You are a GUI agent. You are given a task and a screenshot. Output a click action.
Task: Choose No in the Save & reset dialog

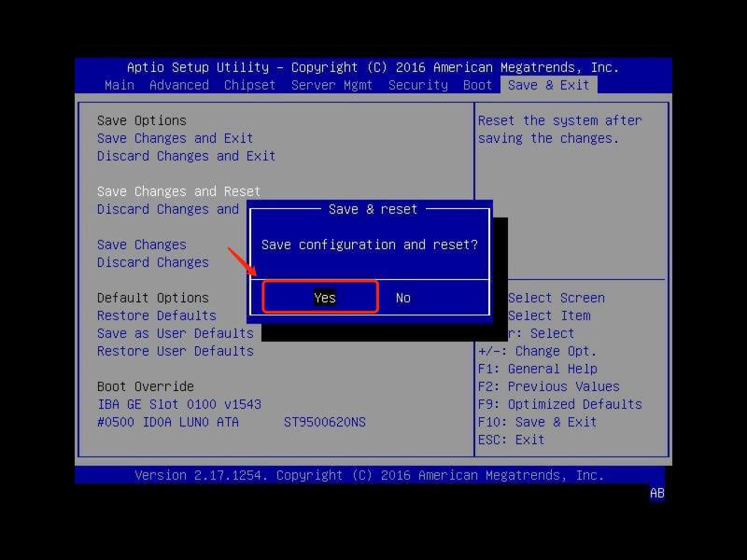[402, 298]
